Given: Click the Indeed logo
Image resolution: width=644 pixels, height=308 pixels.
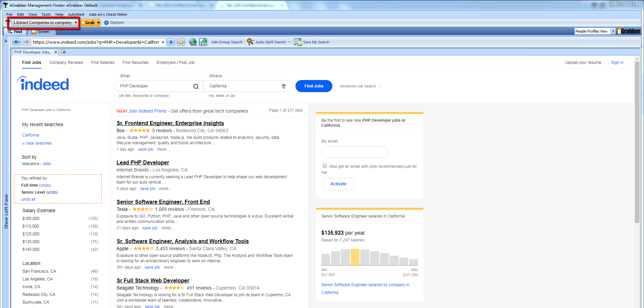Looking at the screenshot, I should click(x=43, y=84).
